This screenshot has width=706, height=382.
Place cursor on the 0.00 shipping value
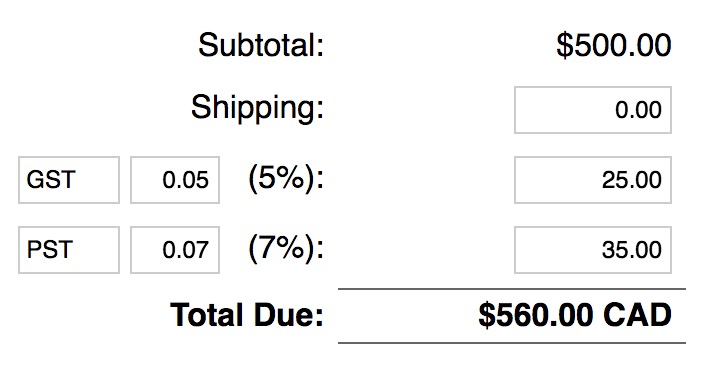(x=638, y=110)
